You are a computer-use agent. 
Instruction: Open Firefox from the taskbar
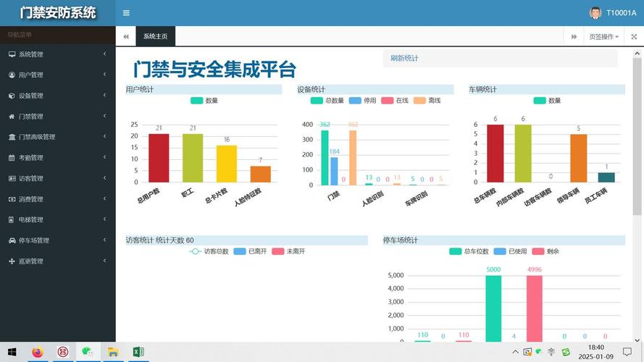click(x=38, y=352)
